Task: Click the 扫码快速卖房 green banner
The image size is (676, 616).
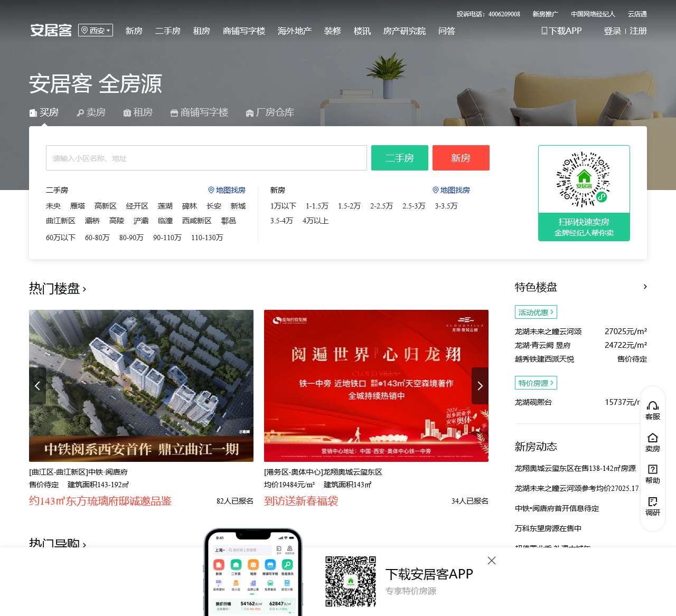Action: (584, 227)
